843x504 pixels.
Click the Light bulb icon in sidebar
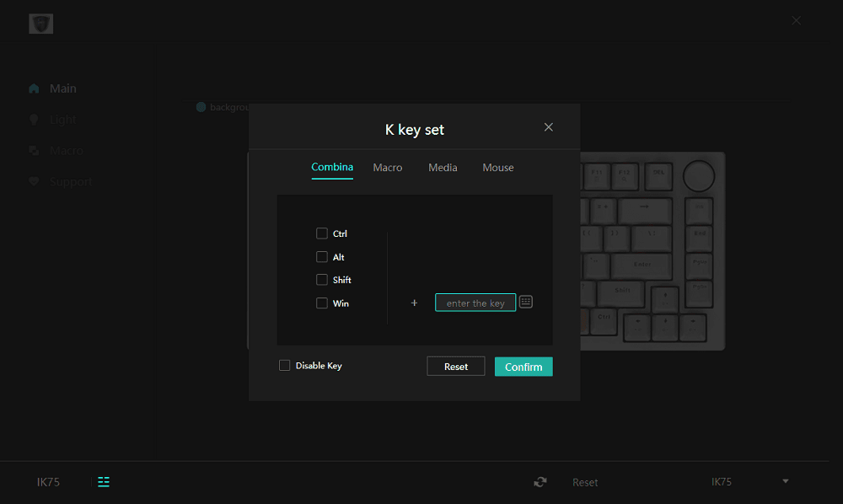(34, 120)
